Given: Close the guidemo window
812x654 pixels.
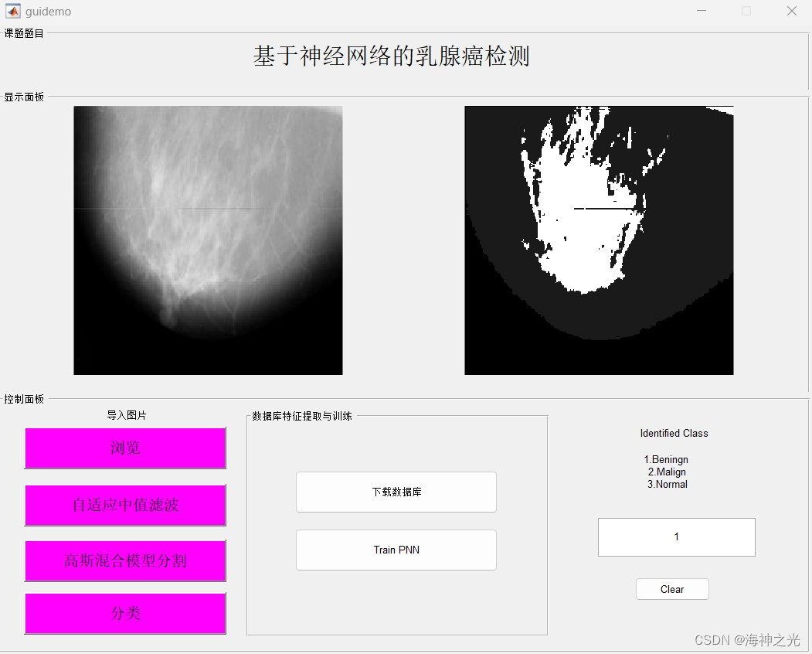Looking at the screenshot, I should 792,11.
